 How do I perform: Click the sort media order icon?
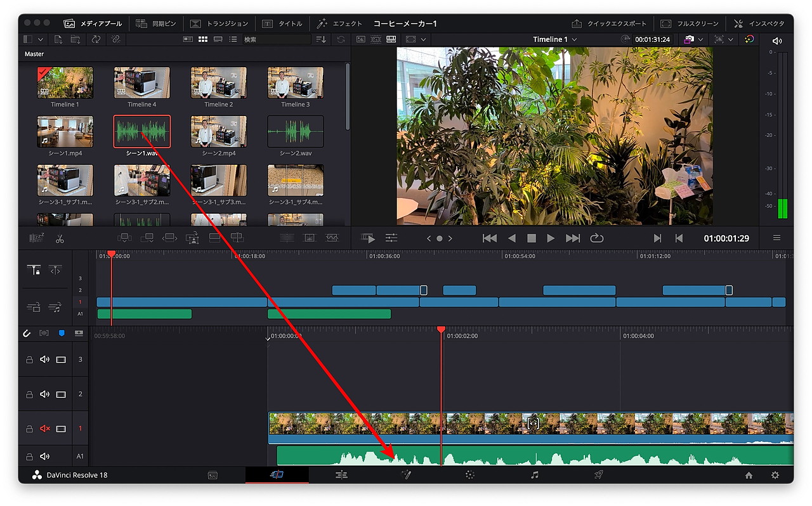(321, 39)
